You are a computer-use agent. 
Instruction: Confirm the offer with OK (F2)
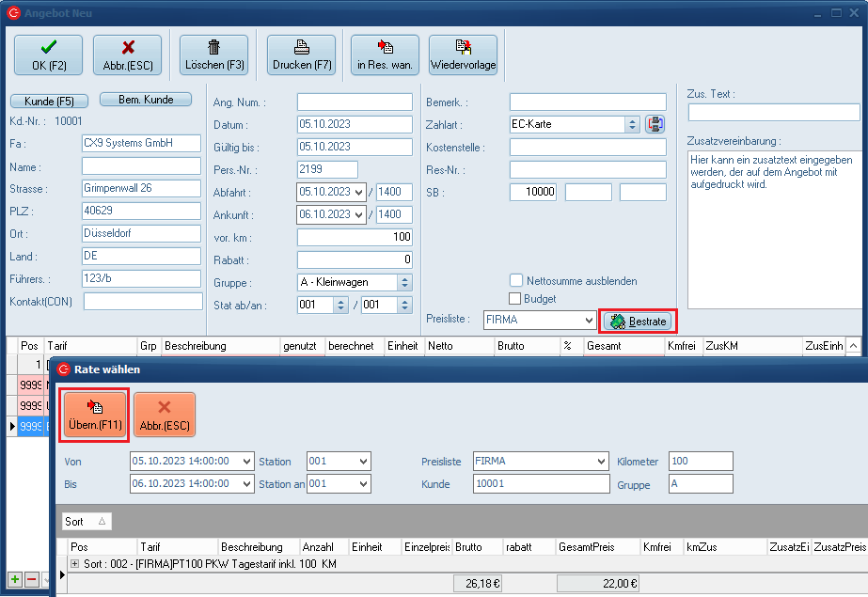click(x=48, y=55)
